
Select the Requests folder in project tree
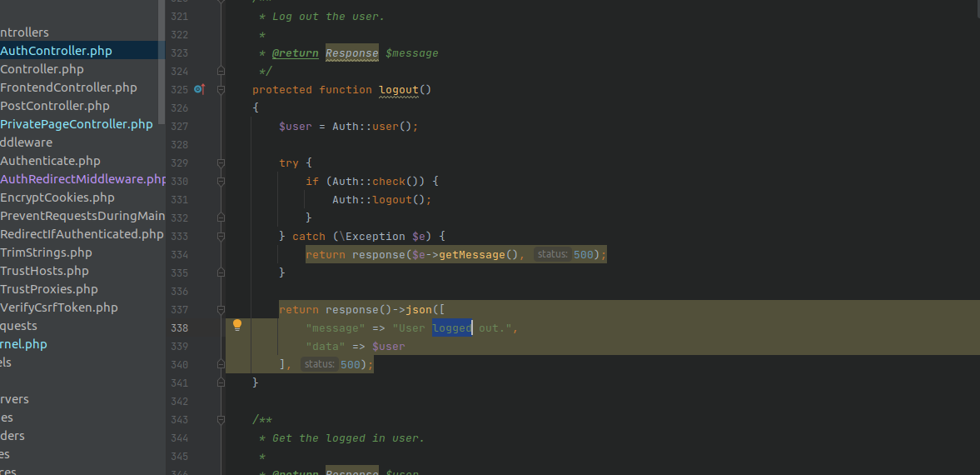18,326
